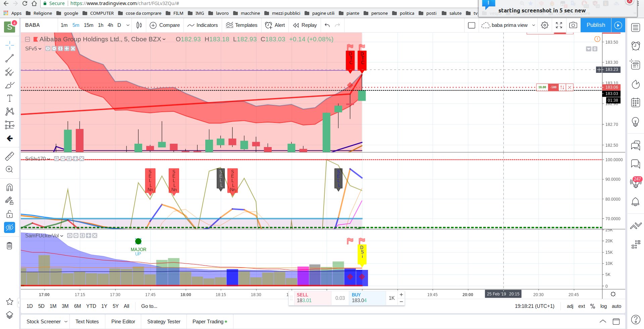Hide the SrSlv170 indicator via eye icon
Image resolution: width=644 pixels, height=329 pixels.
[56, 158]
